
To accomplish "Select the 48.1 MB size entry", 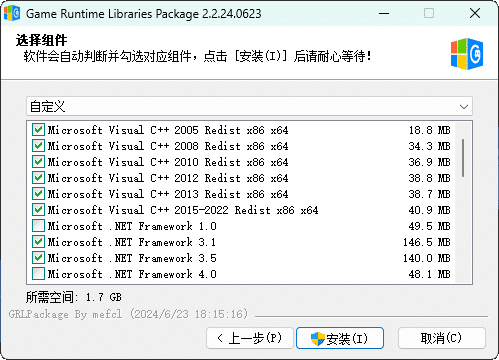I will 429,274.
